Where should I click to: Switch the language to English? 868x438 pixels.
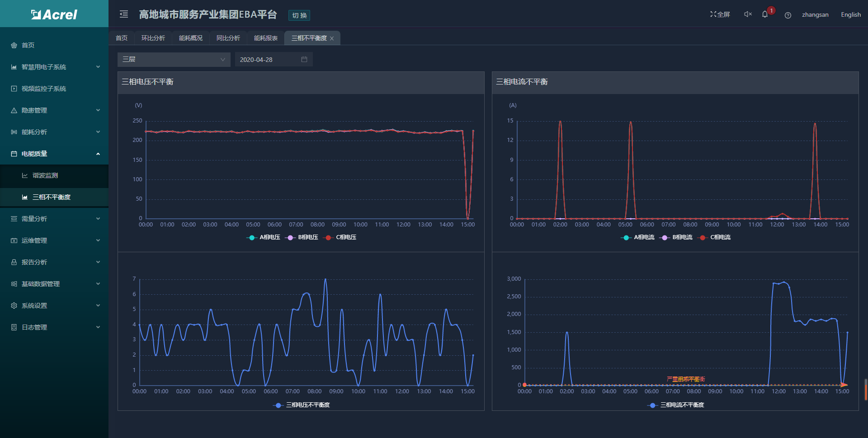coord(850,14)
